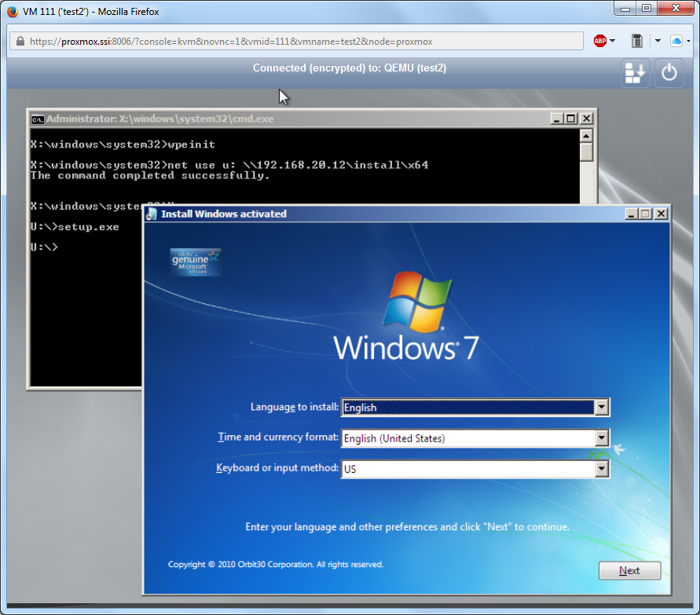
Task: Click the clipboard extension toolbar icon
Action: pyautogui.click(x=637, y=41)
